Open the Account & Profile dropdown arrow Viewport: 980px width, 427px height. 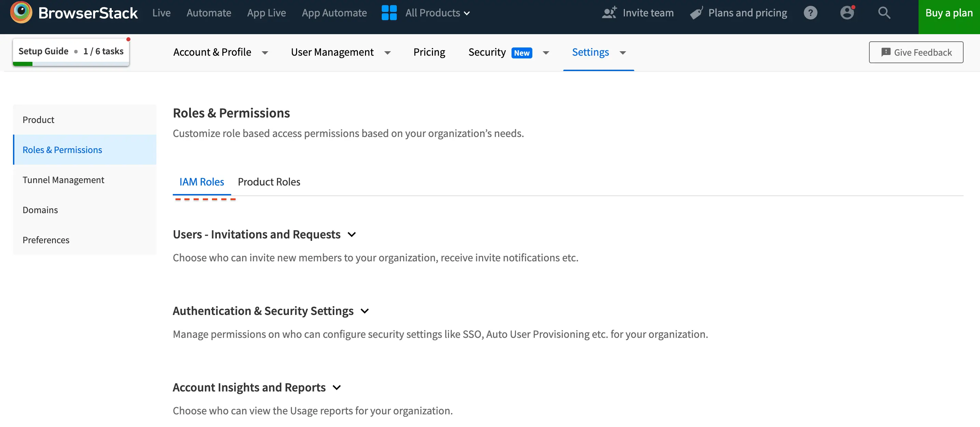tap(265, 53)
